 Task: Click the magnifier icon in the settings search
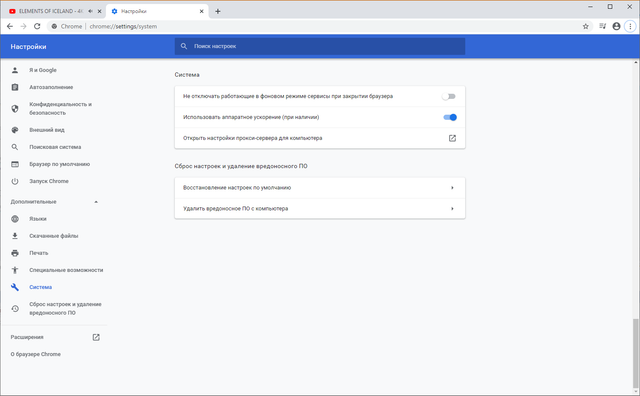click(x=184, y=46)
